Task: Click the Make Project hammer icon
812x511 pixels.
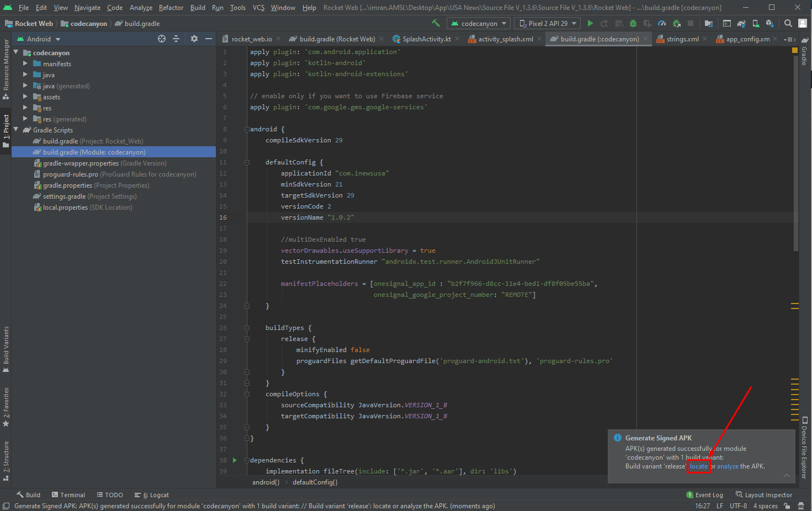Action: pyautogui.click(x=436, y=23)
